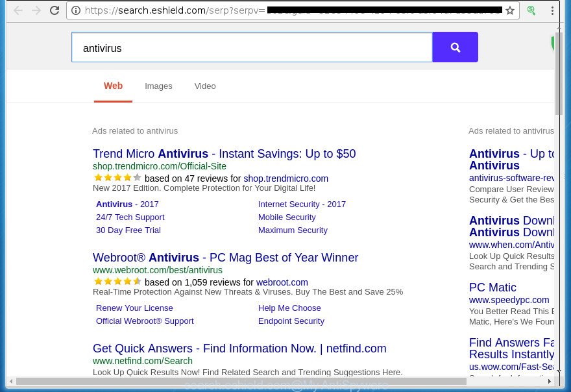
Task: Click webroot.com reviews link
Action: tap(282, 282)
